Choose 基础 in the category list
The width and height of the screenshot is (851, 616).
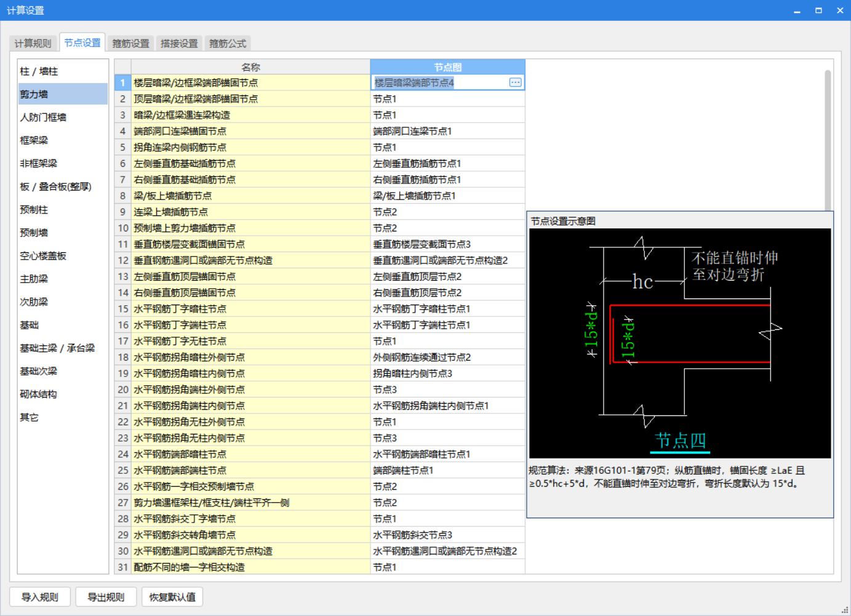[63, 325]
